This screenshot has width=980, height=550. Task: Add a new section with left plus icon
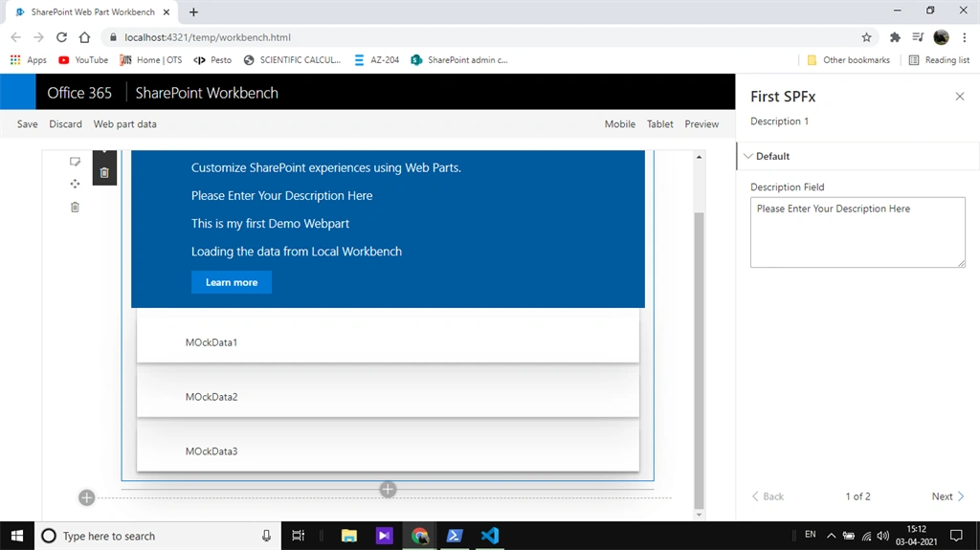[x=87, y=497]
